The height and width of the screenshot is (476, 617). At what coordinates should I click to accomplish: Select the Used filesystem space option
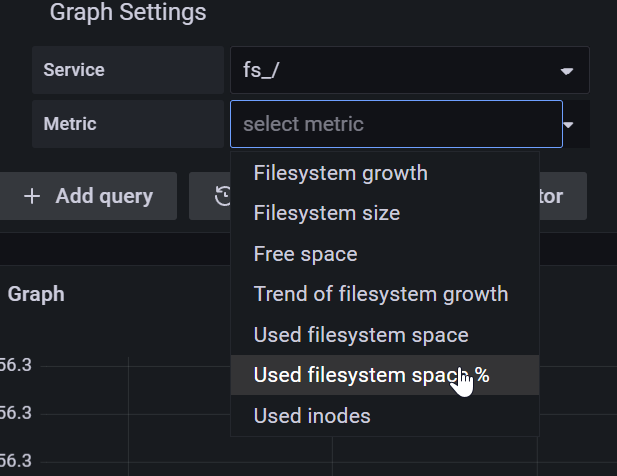tap(384, 335)
